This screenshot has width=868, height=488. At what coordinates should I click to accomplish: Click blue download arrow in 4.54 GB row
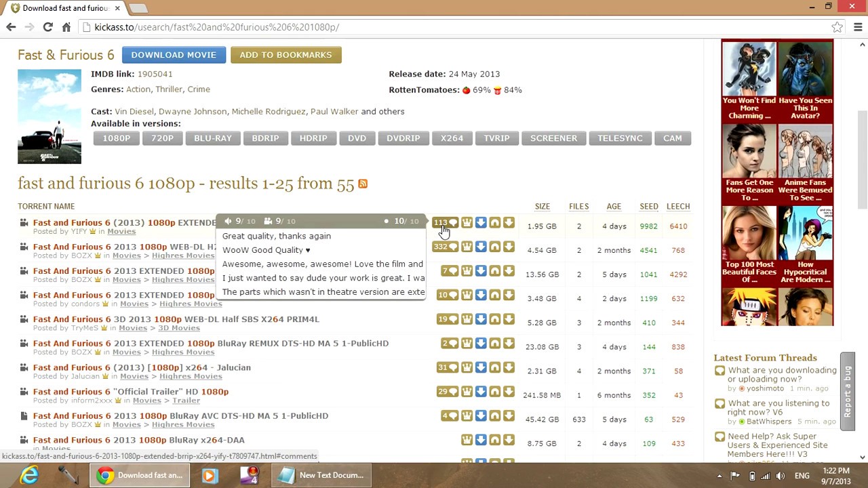tap(481, 247)
